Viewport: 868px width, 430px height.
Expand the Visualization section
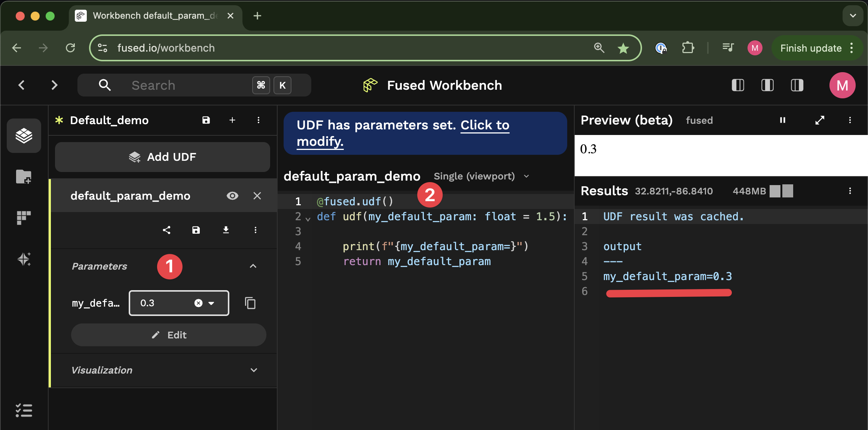point(254,370)
